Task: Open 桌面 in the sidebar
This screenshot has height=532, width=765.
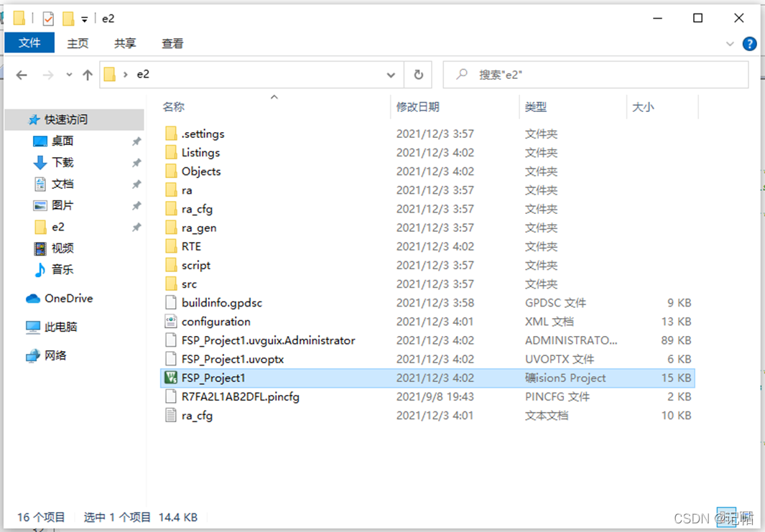Action: (x=62, y=141)
